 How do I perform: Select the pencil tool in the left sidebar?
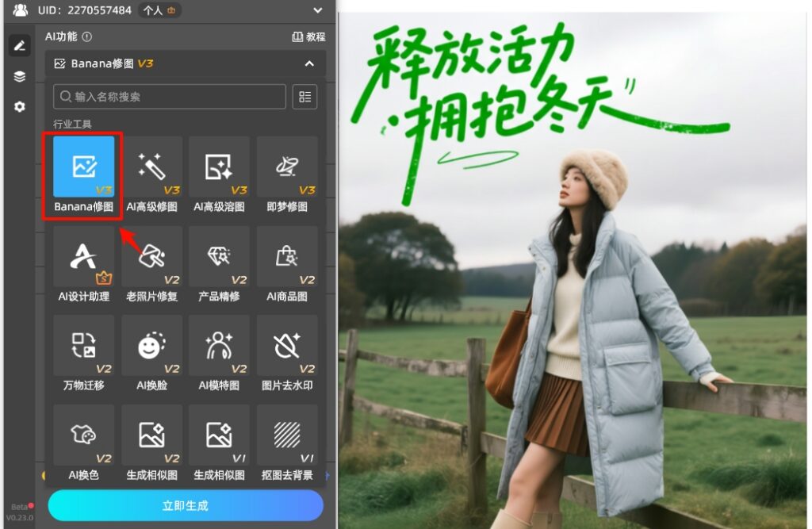pyautogui.click(x=20, y=45)
